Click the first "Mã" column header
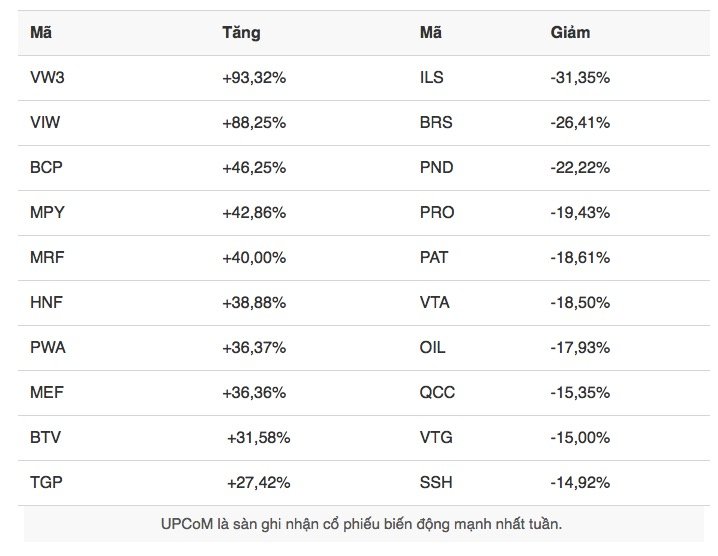The image size is (718, 556). click(x=41, y=32)
